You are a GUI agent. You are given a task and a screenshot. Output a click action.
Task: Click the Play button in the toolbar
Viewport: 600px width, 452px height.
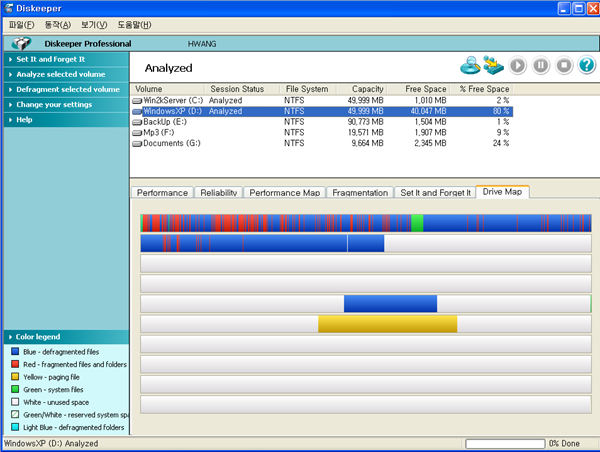pos(517,65)
